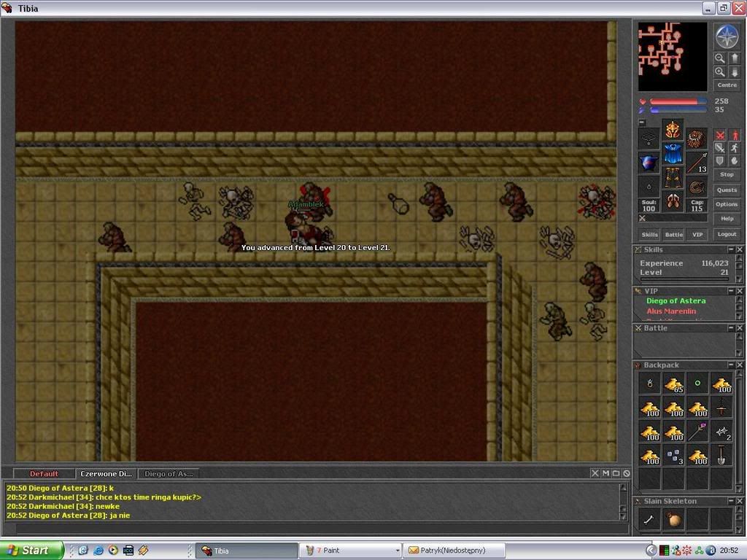Select the purple-tipped wand in backpack
747x560 pixels.
[x=697, y=432]
